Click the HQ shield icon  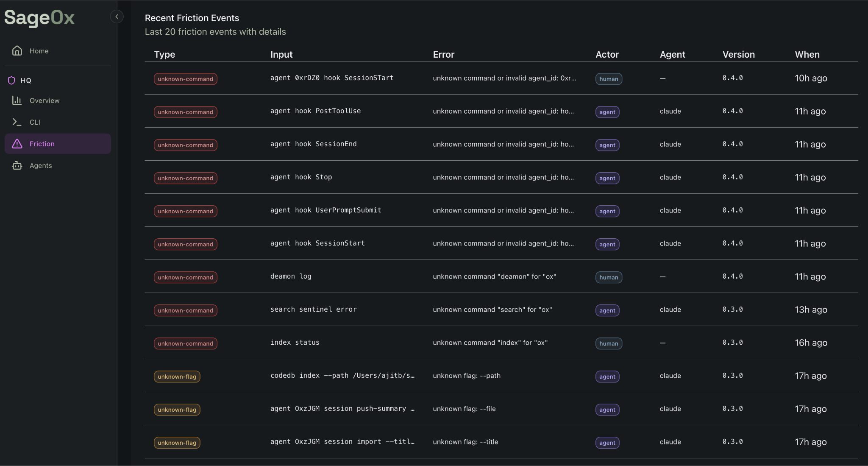pyautogui.click(x=11, y=80)
